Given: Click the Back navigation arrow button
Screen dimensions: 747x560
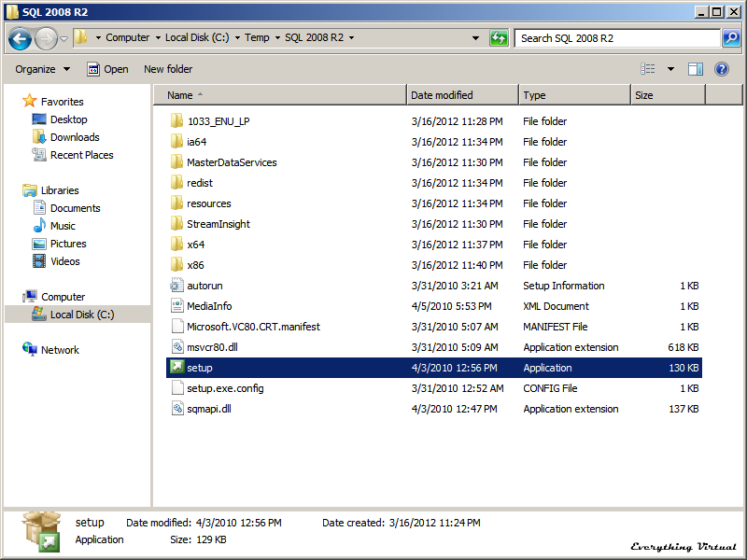Looking at the screenshot, I should click(21, 38).
